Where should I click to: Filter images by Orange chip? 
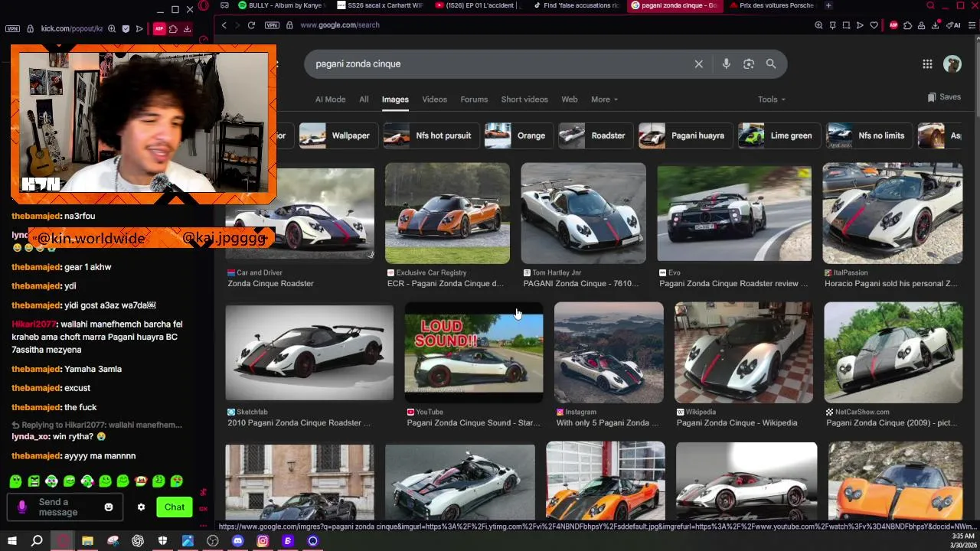[518, 135]
